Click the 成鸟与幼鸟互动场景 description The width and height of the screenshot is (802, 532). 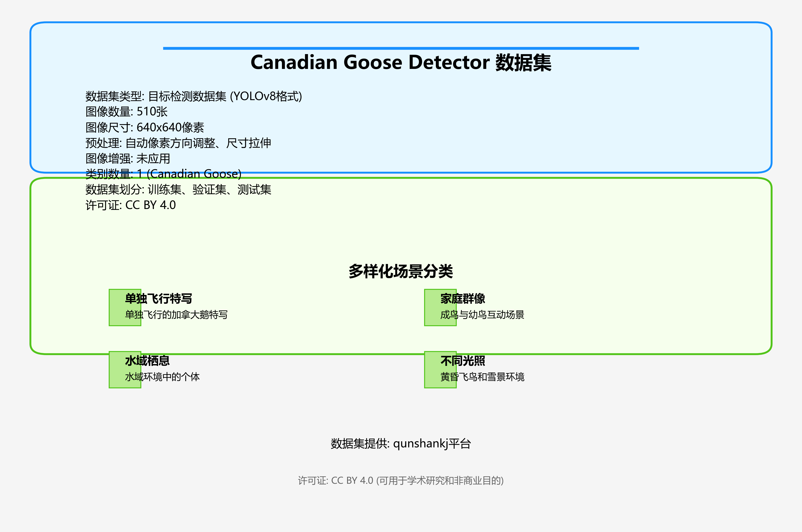(482, 315)
